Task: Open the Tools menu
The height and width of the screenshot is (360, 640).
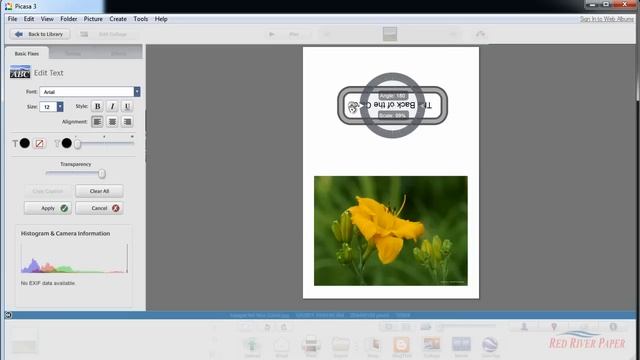Action: [140, 19]
